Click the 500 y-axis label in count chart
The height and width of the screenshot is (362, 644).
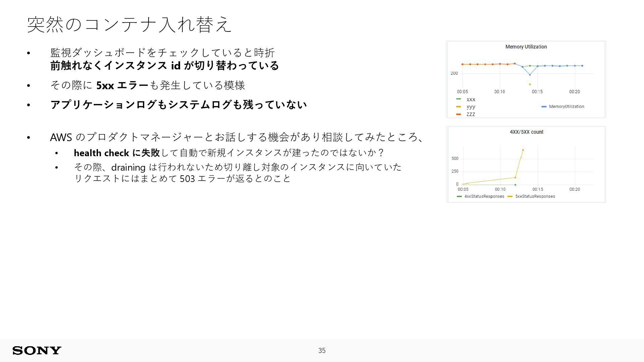pyautogui.click(x=455, y=159)
